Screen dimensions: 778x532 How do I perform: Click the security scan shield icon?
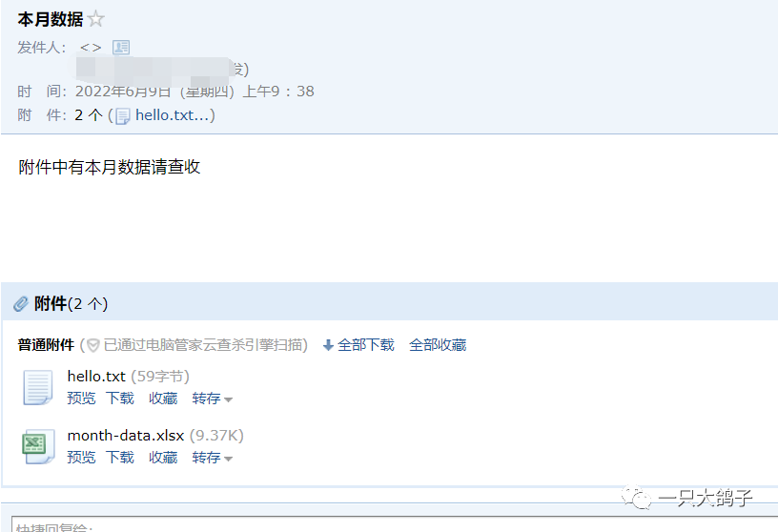tap(92, 345)
